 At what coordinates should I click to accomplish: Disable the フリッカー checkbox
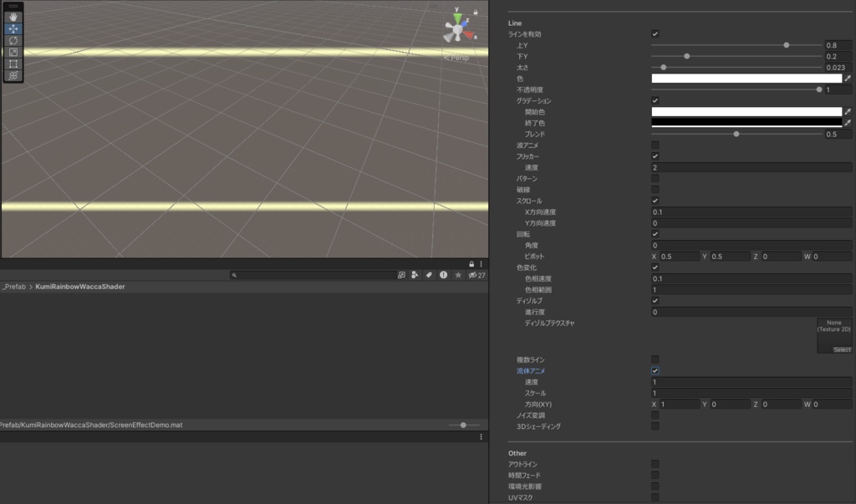pyautogui.click(x=655, y=155)
